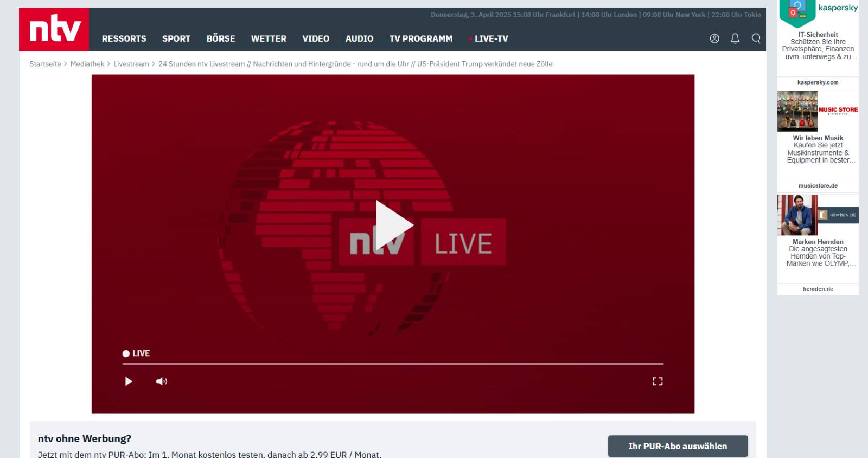Click the LIVE indicator in player

[136, 353]
